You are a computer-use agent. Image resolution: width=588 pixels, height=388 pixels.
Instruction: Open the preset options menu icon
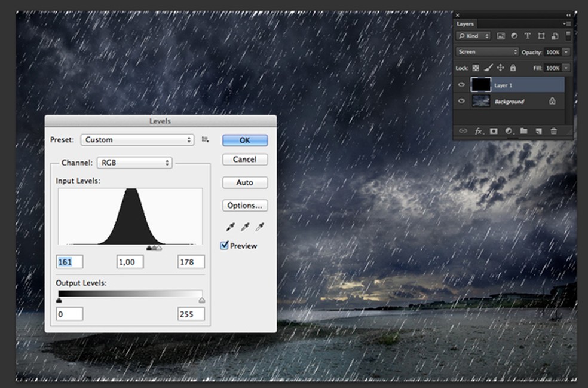pos(206,139)
